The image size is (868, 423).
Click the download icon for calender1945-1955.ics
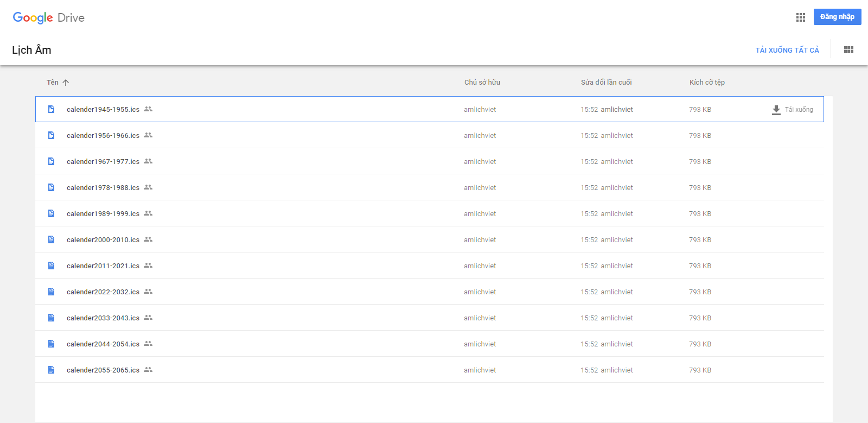click(x=776, y=110)
